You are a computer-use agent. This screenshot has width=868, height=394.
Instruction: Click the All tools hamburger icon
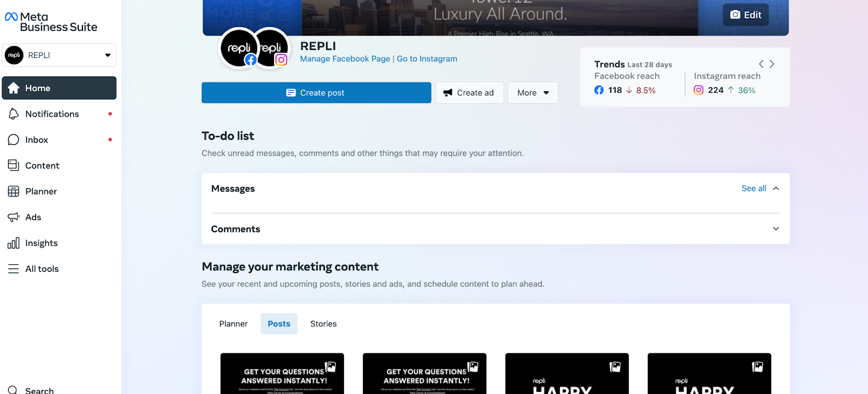tap(14, 269)
